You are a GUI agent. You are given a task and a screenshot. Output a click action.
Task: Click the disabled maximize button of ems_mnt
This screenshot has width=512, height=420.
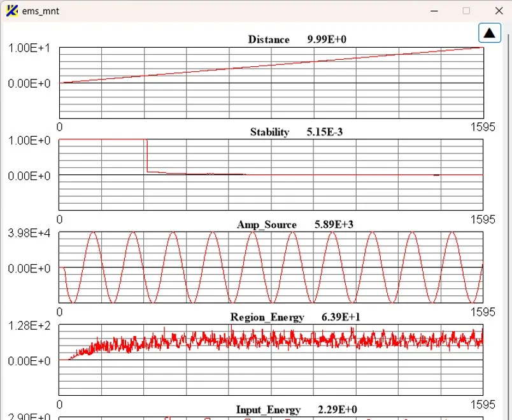[466, 11]
